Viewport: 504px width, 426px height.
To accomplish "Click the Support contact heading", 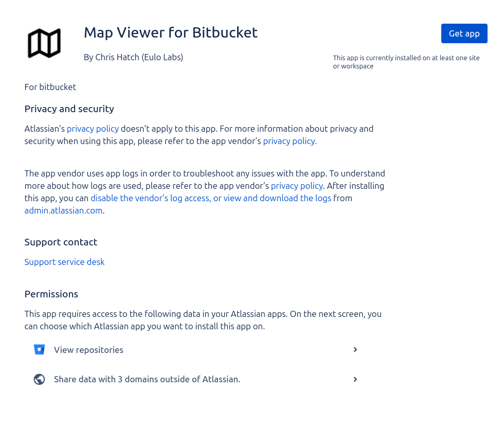I will (61, 242).
